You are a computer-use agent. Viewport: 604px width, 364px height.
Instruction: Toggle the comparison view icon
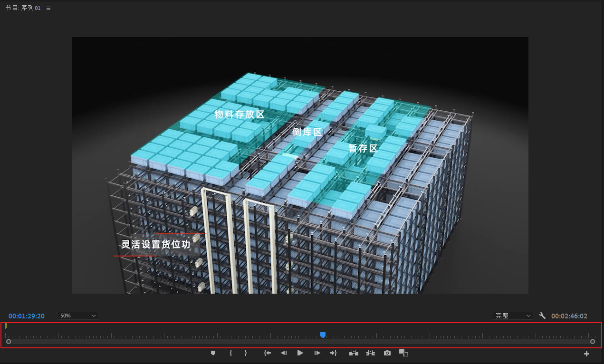(403, 353)
